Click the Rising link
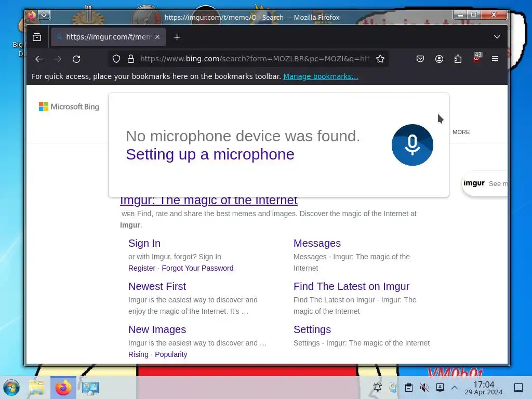Viewport: 532px width, 399px height. [138, 354]
